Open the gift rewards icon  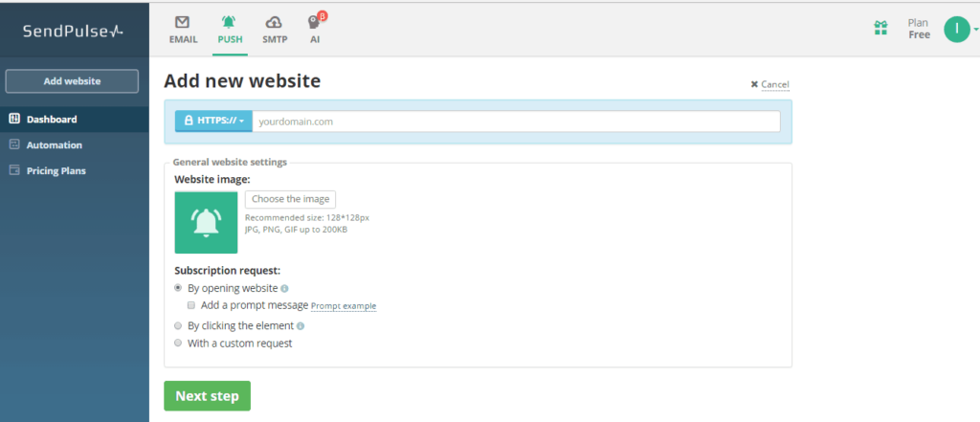[880, 28]
